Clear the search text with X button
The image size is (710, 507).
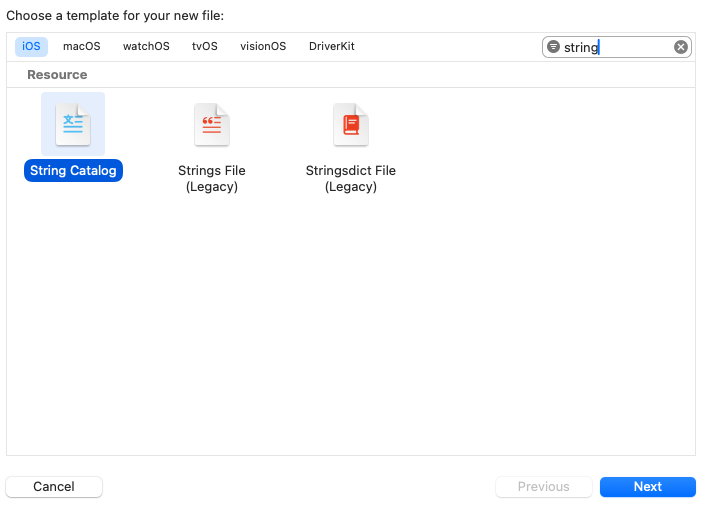681,47
